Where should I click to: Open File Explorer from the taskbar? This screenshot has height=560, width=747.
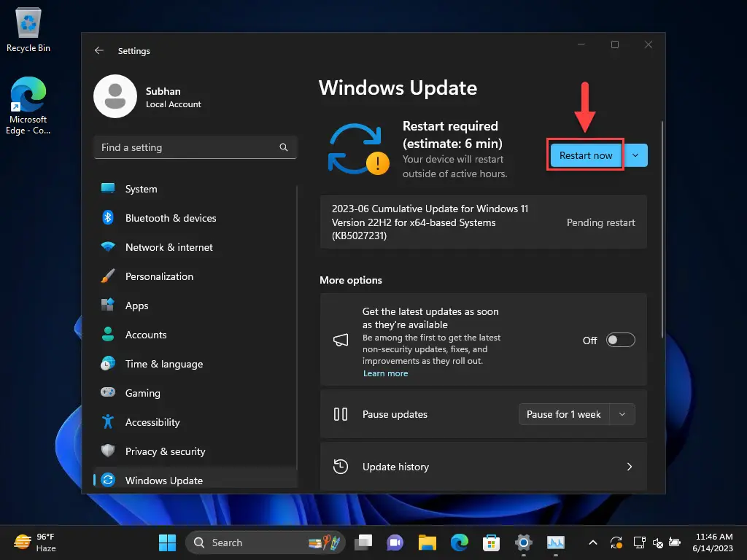(427, 542)
